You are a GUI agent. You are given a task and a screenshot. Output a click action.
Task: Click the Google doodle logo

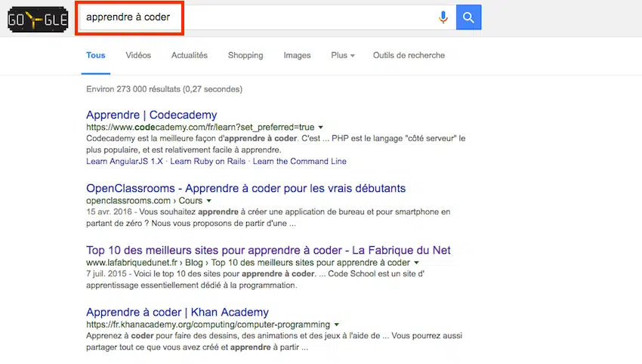click(38, 17)
